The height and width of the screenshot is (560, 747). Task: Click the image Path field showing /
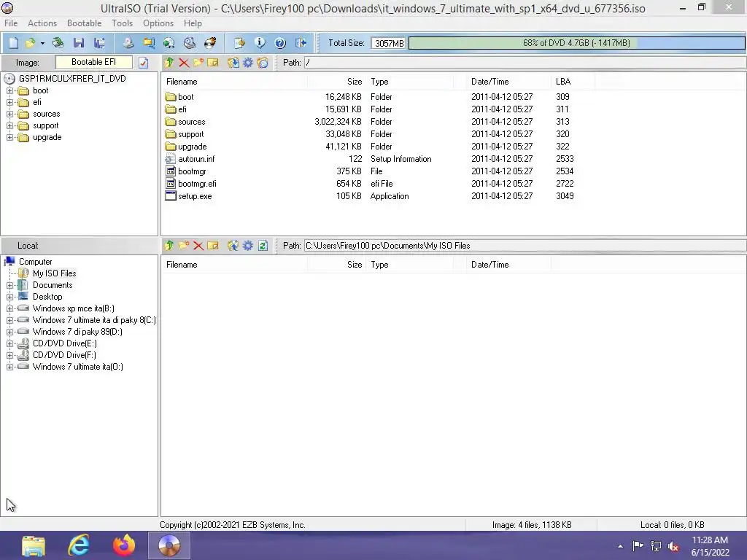tap(525, 63)
